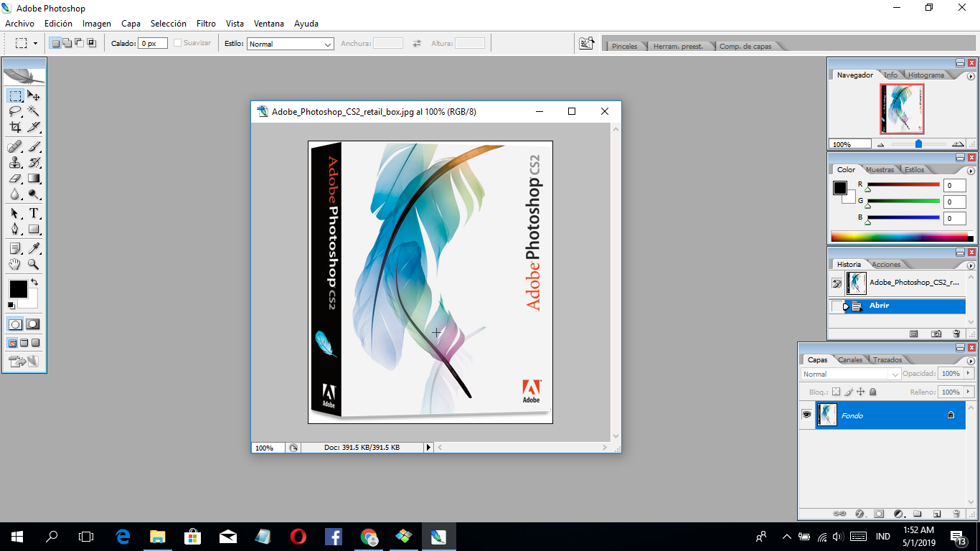Select the Rectangular Marquee tool
Screen dimensions: 980x551
tap(15, 96)
